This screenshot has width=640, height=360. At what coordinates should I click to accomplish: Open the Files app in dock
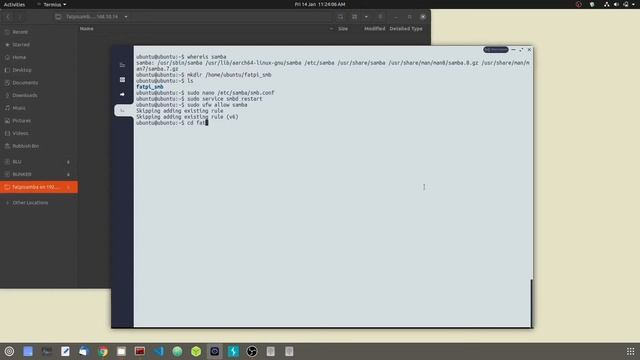[121, 351]
